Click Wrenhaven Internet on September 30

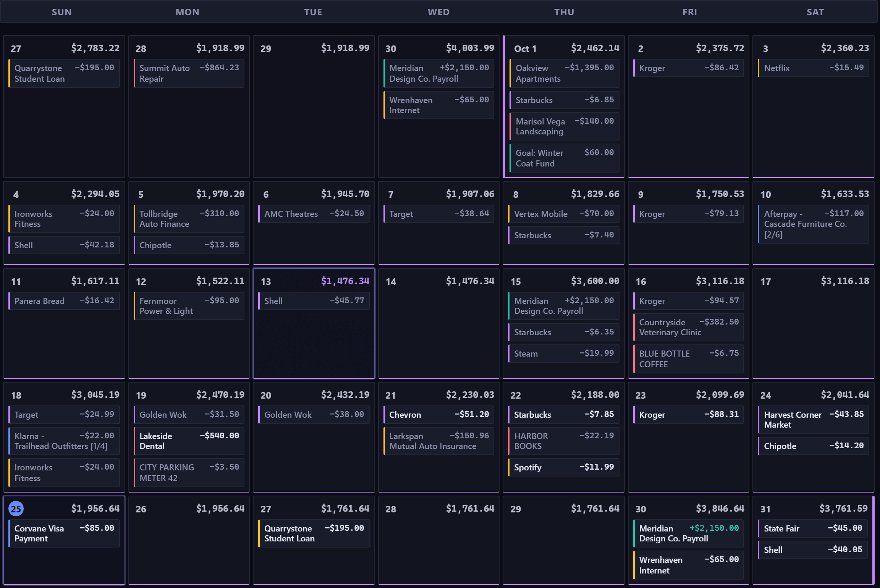tap(439, 105)
